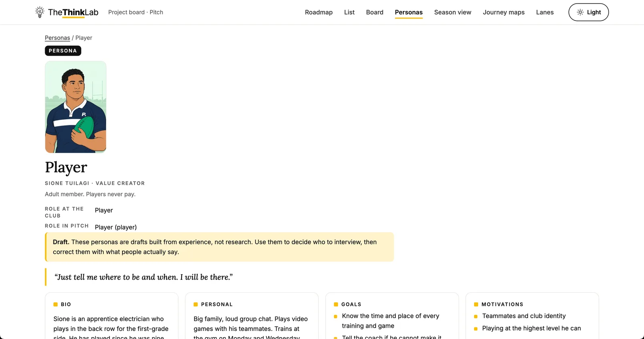The image size is (644, 339).
Task: Click the Player portrait illustration
Action: point(76,107)
